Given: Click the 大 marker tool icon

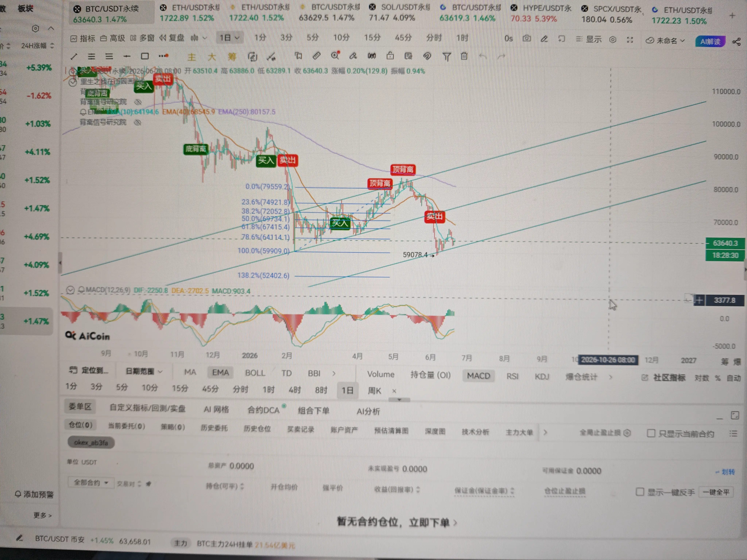Looking at the screenshot, I should [x=212, y=57].
